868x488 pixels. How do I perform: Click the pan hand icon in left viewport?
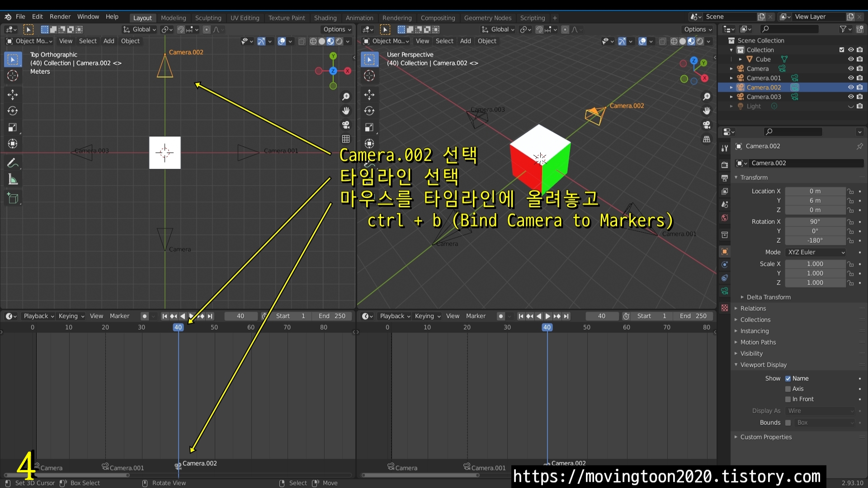346,111
